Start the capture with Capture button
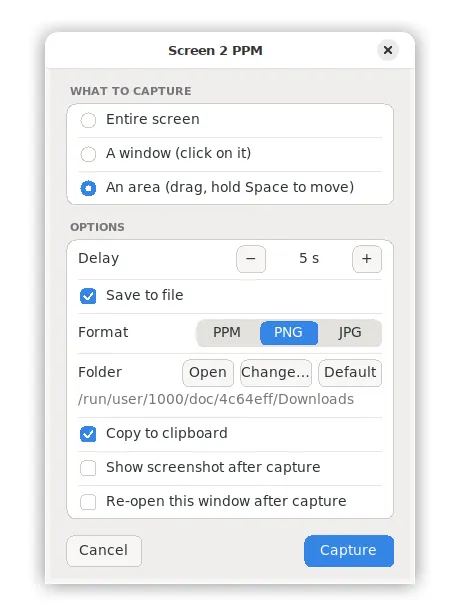Viewport: 458px width, 612px height. pyautogui.click(x=349, y=551)
